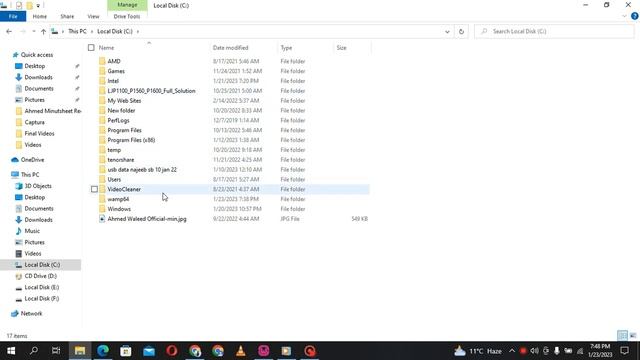The width and height of the screenshot is (640, 360).
Task: Open the Drive Tools tab
Action: coord(127,16)
